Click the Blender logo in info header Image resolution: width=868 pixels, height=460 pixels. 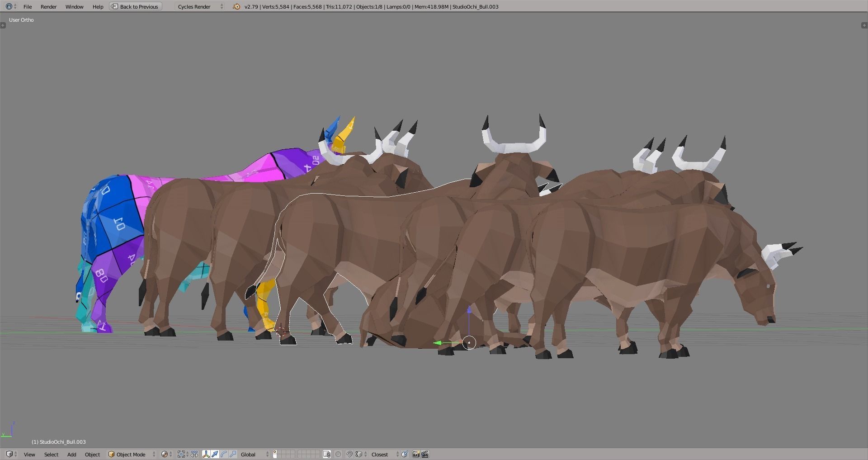point(236,6)
